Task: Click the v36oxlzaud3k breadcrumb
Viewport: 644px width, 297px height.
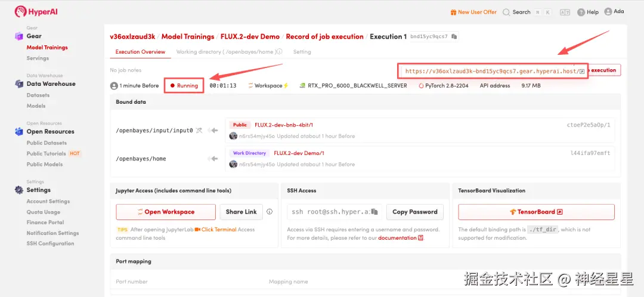Action: point(132,36)
